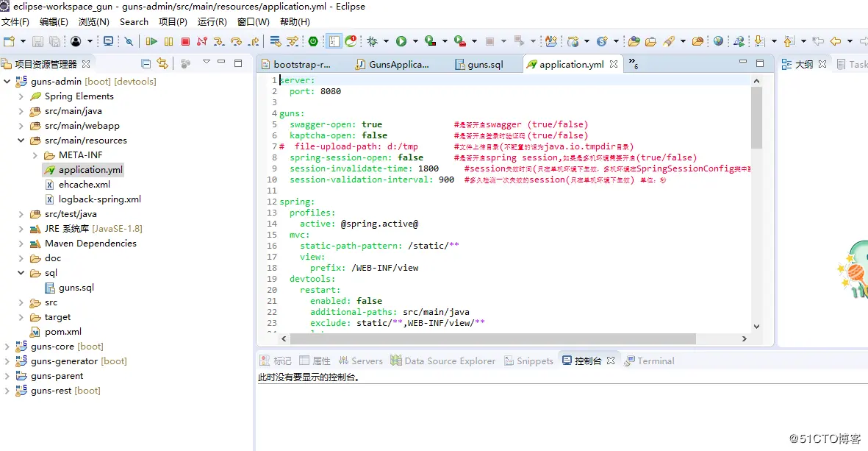Image resolution: width=868 pixels, height=451 pixels.
Task: Click the New wizard toolbar icon
Action: click(10, 41)
